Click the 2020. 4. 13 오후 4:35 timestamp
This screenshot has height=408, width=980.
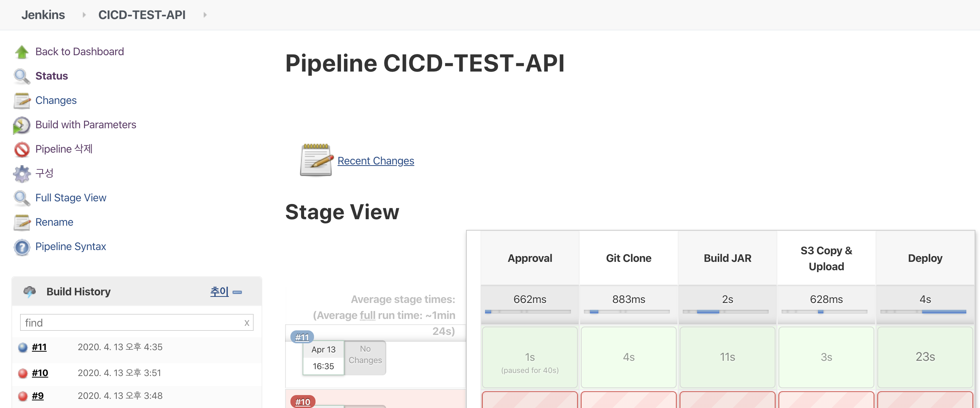coord(120,347)
